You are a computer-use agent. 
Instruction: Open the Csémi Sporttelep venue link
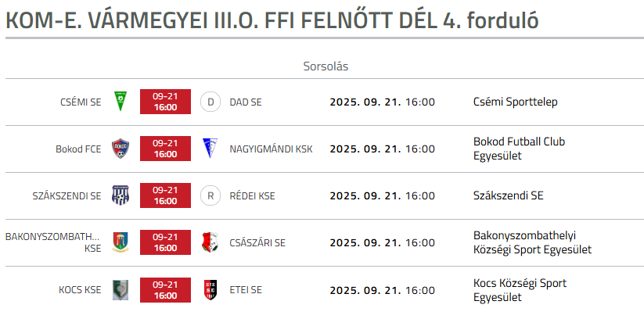pos(516,102)
